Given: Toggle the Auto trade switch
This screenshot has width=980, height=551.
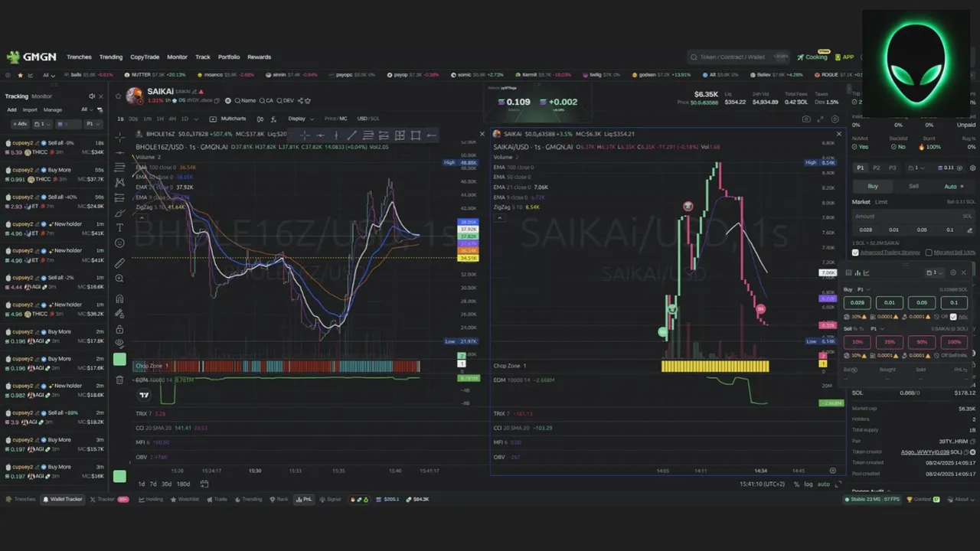Looking at the screenshot, I should click(953, 186).
